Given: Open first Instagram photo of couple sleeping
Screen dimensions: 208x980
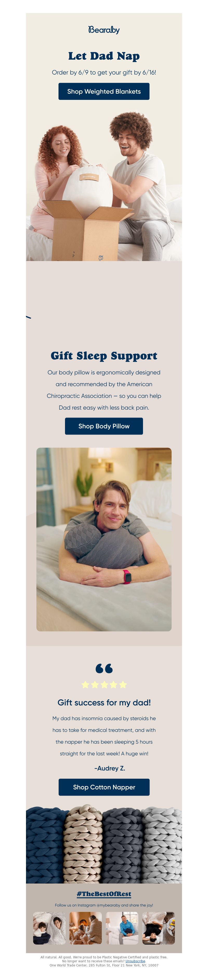Looking at the screenshot, I should [x=49, y=928].
